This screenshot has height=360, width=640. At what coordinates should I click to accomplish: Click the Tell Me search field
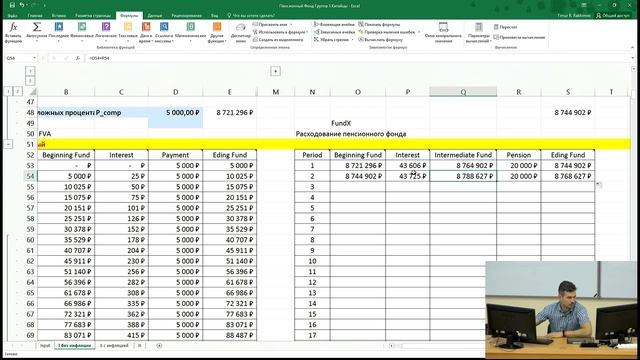[251, 16]
